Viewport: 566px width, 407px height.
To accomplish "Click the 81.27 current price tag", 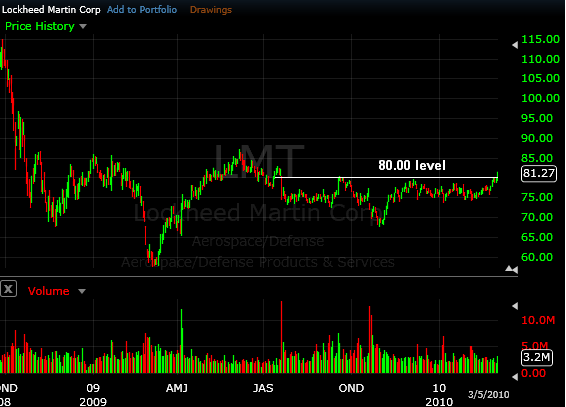I will [539, 174].
